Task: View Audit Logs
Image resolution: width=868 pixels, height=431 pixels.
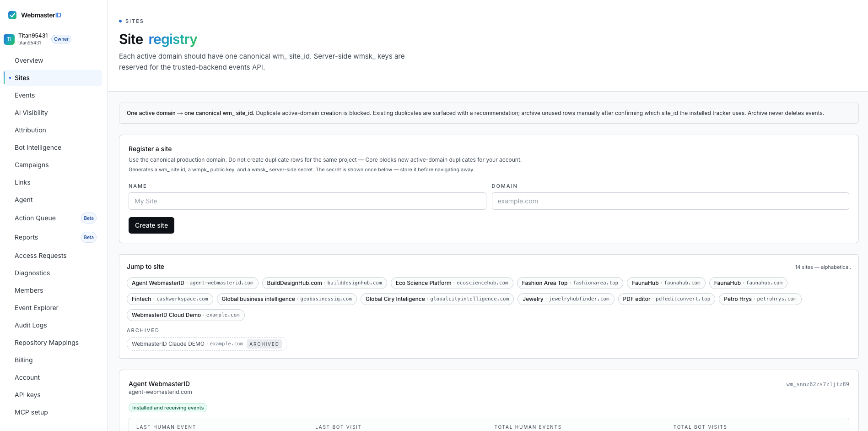Action: [53, 325]
